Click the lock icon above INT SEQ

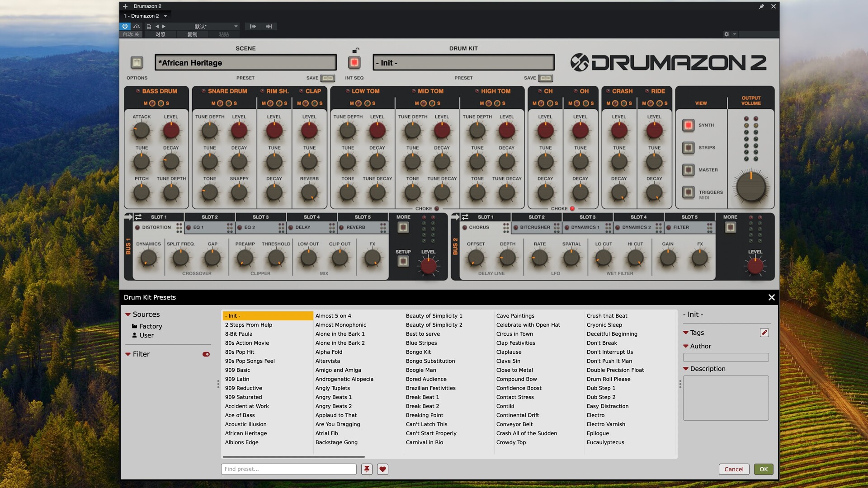[356, 50]
